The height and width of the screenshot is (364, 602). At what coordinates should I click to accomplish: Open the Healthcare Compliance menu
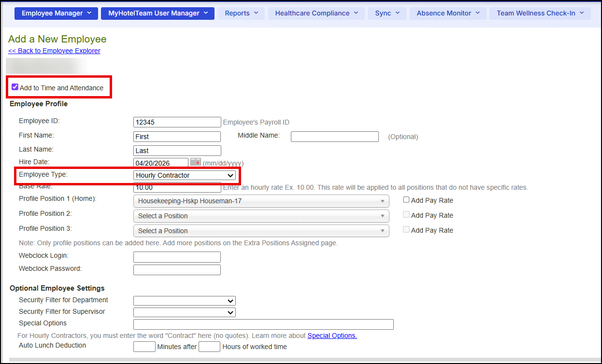316,13
